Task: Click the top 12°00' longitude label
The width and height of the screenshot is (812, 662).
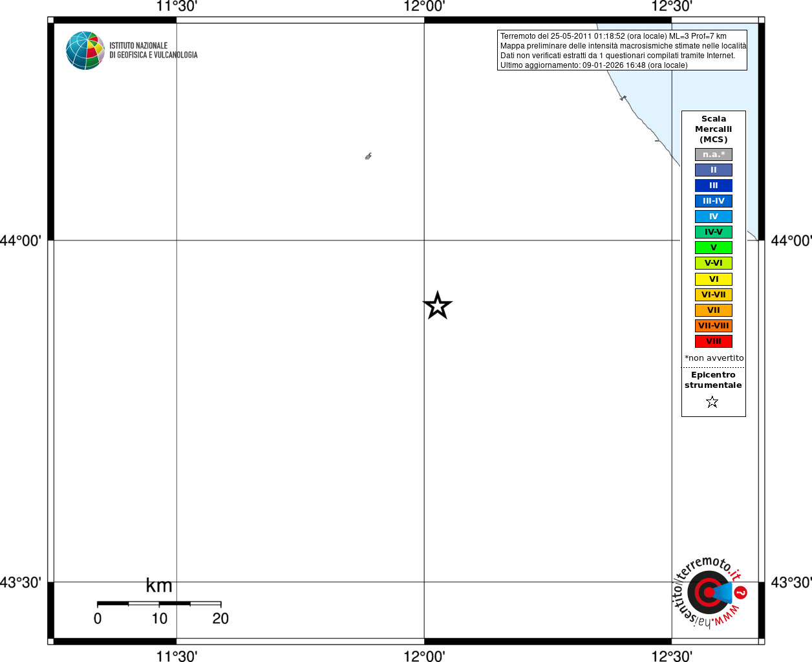Action: pyautogui.click(x=424, y=6)
